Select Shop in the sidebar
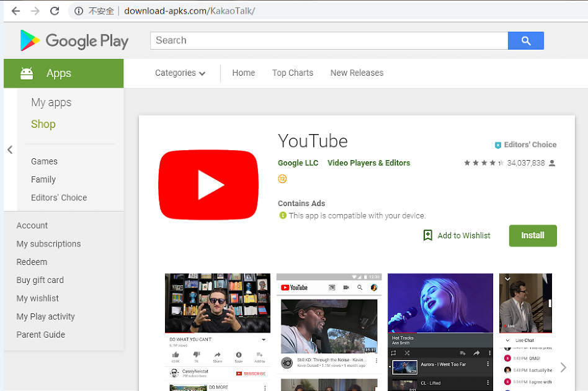This screenshot has width=588, height=391. click(x=43, y=124)
